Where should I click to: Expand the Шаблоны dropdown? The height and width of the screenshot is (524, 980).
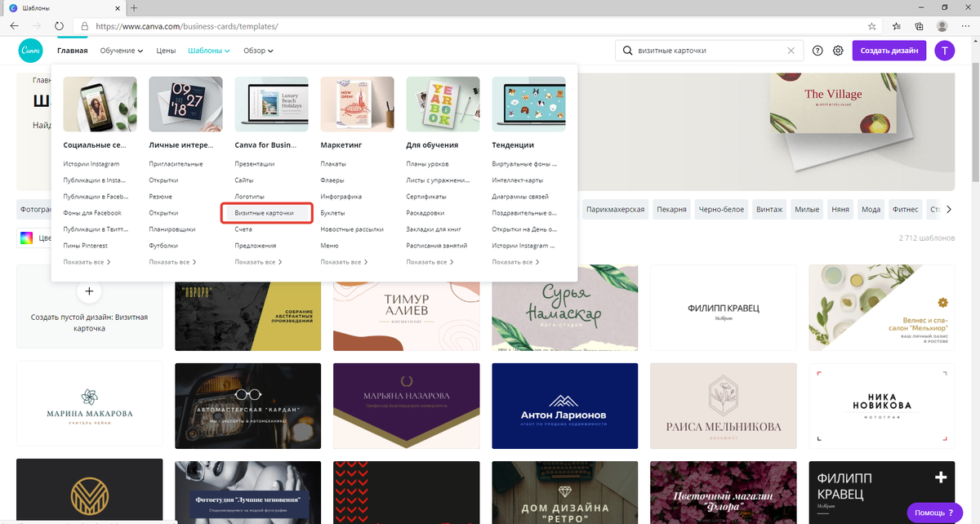(208, 51)
